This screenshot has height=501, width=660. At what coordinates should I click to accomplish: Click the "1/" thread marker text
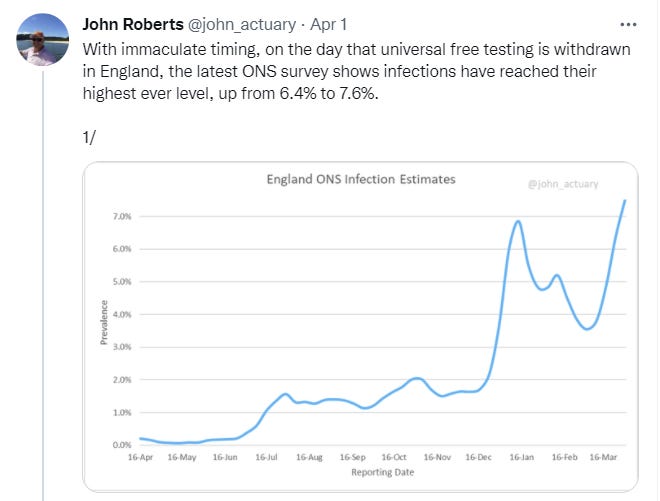tap(89, 137)
